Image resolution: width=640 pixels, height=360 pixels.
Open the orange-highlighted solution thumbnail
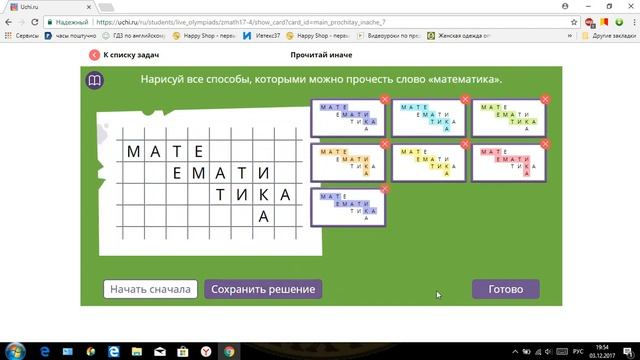(x=348, y=162)
